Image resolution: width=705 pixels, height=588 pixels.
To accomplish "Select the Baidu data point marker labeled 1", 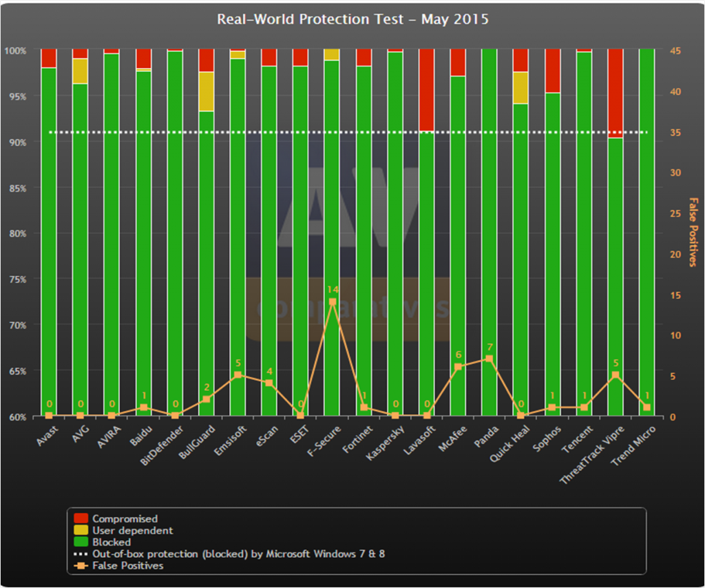I will pos(143,408).
